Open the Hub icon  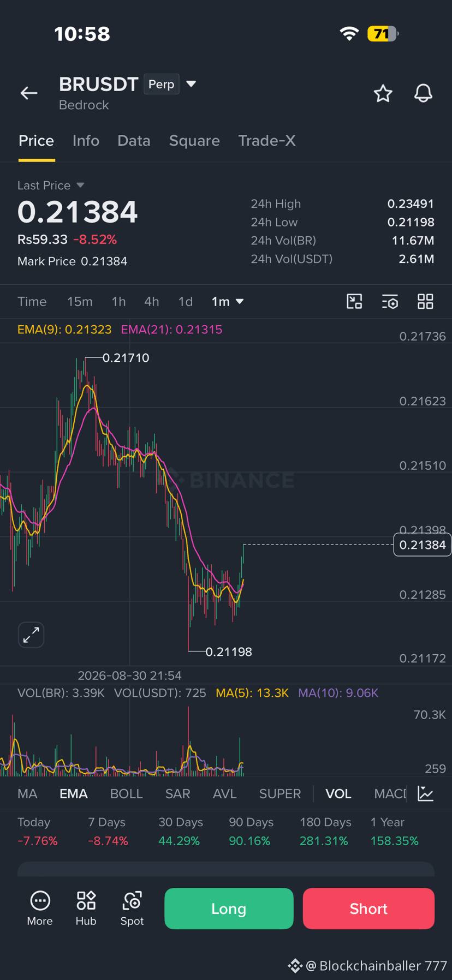86,908
